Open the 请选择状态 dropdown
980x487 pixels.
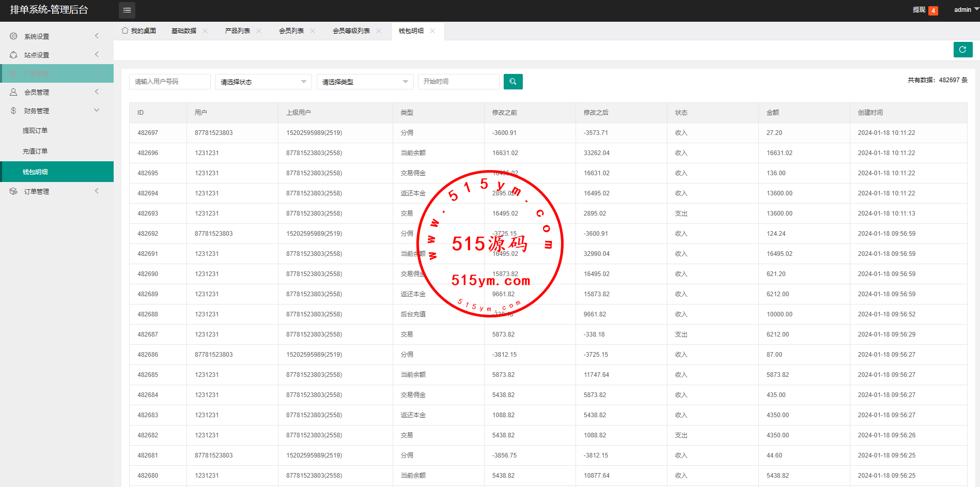pyautogui.click(x=263, y=82)
